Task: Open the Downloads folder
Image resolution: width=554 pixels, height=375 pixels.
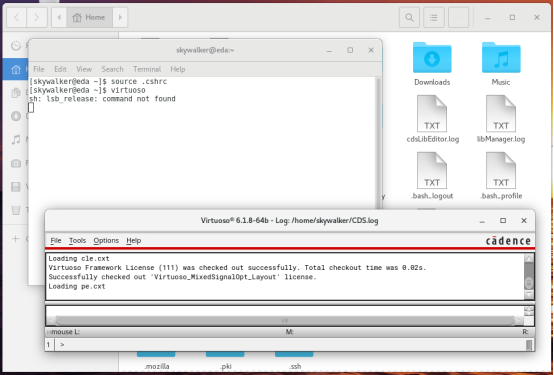Action: click(x=432, y=64)
